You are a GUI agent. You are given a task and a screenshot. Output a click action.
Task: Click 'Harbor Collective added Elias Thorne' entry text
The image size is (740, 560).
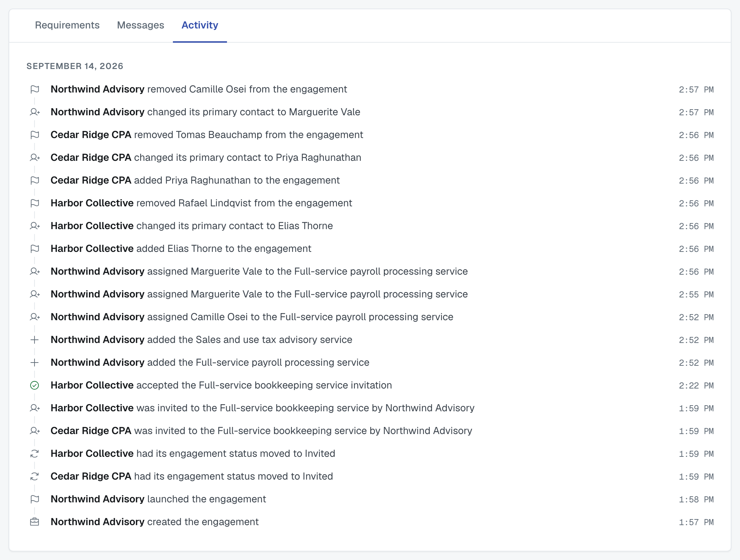(181, 249)
